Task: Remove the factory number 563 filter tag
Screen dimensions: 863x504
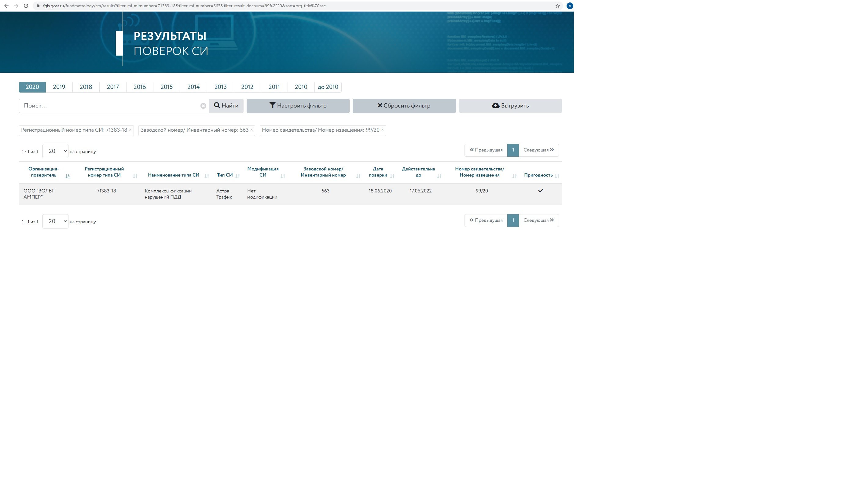Action: (252, 130)
